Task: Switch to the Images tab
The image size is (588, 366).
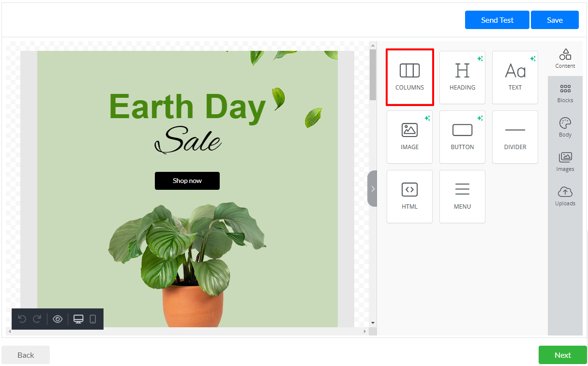Action: 565,162
